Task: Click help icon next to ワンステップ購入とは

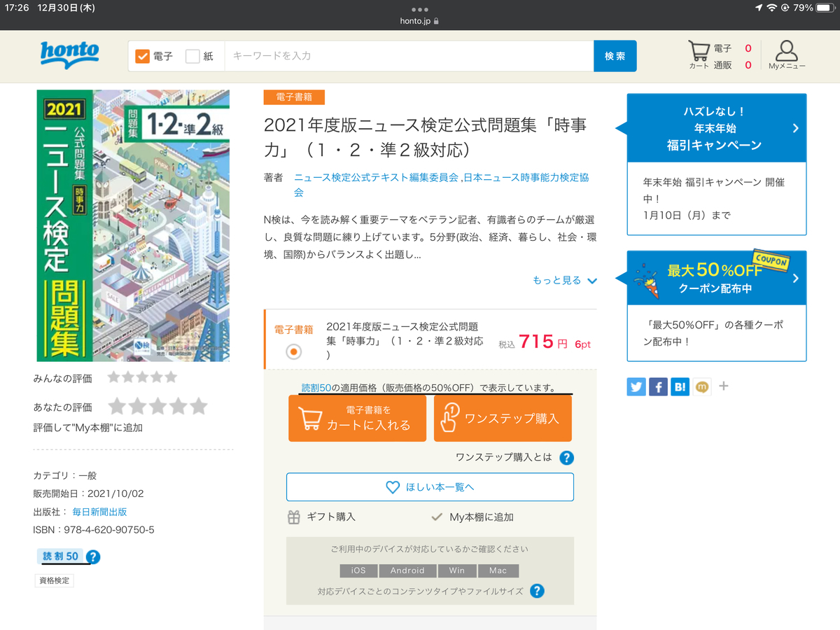Action: click(567, 458)
